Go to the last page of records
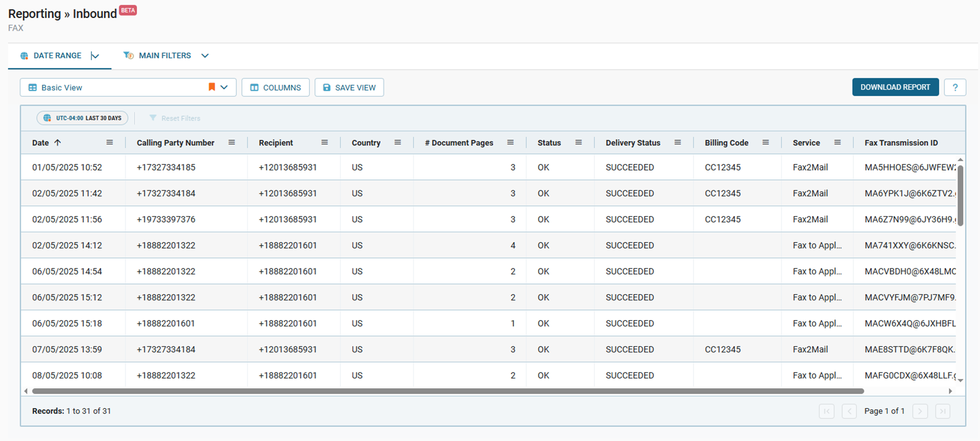980x441 pixels. click(x=943, y=411)
